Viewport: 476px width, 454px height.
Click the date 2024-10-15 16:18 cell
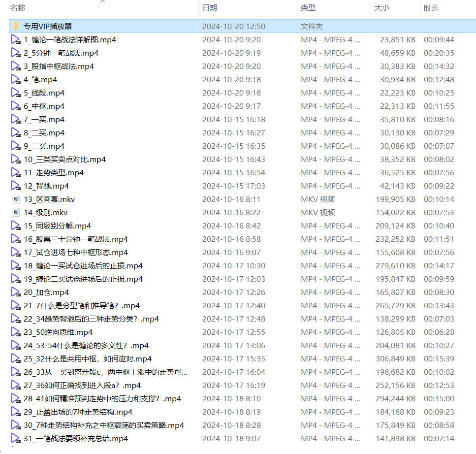click(x=234, y=119)
